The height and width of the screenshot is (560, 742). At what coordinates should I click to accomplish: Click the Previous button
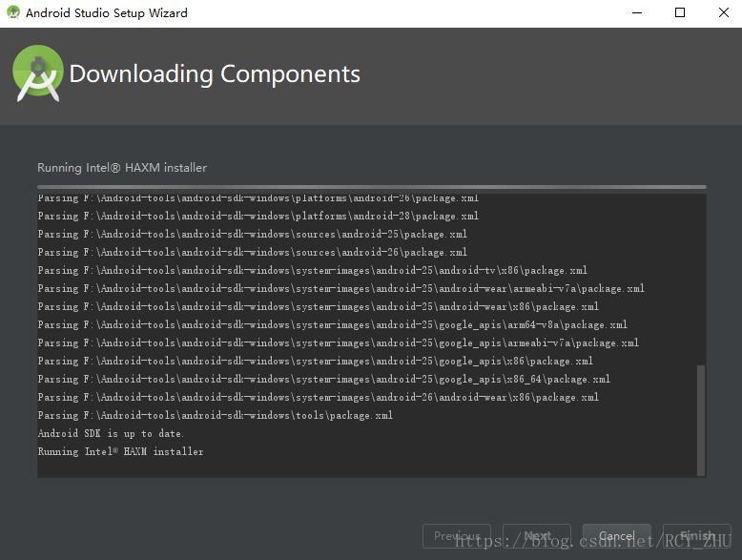pyautogui.click(x=457, y=536)
